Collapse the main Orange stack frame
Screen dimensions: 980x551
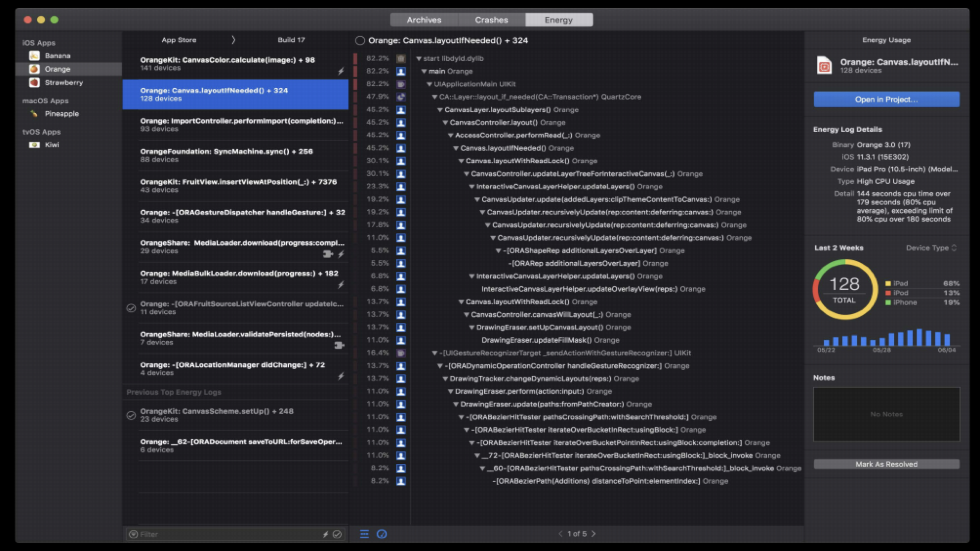(423, 71)
